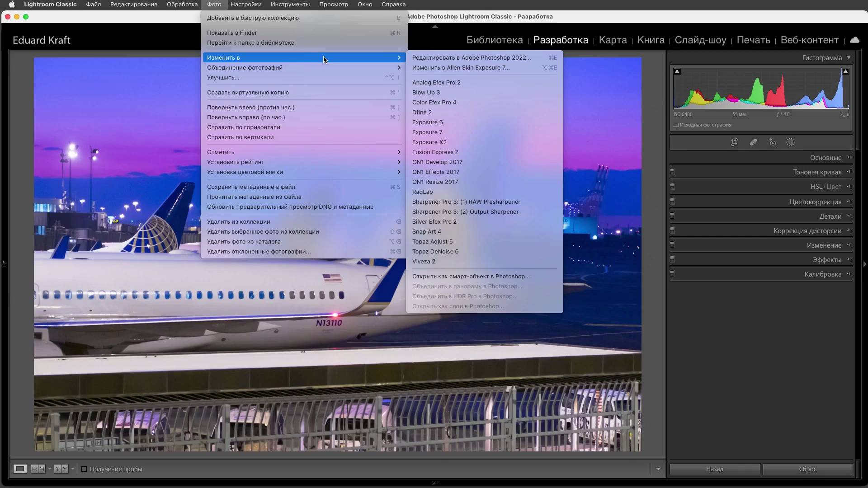Viewport: 868px width, 488px height.
Task: Expand the Эффекты panel triangle
Action: pos(849,260)
